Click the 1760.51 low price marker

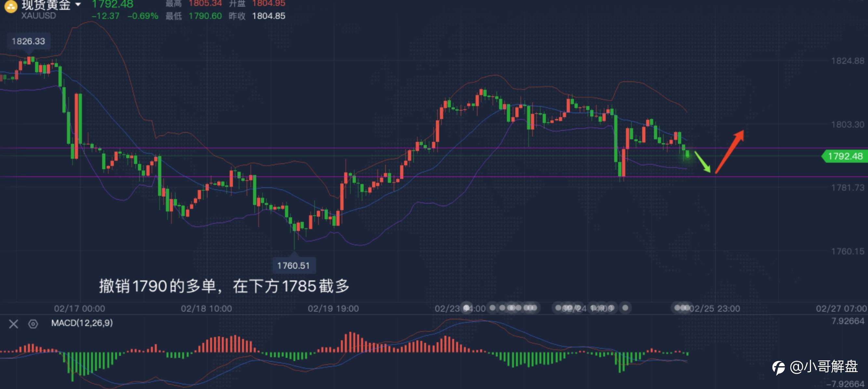(x=293, y=266)
